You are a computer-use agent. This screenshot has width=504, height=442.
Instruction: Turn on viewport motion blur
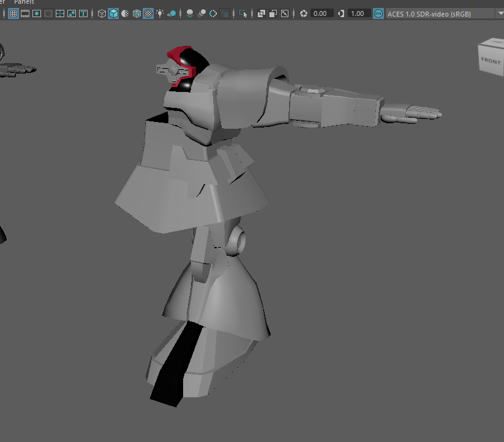click(x=201, y=13)
